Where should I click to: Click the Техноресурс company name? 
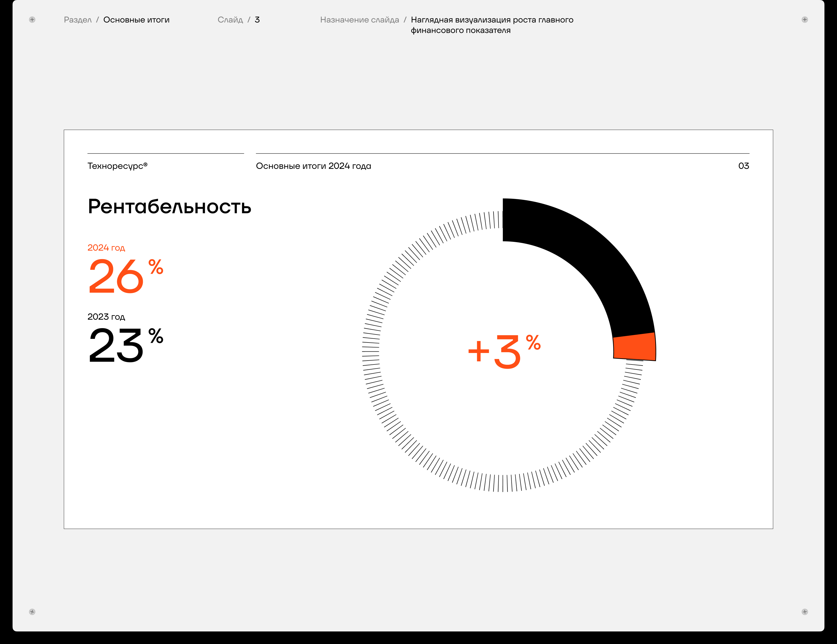coord(115,166)
